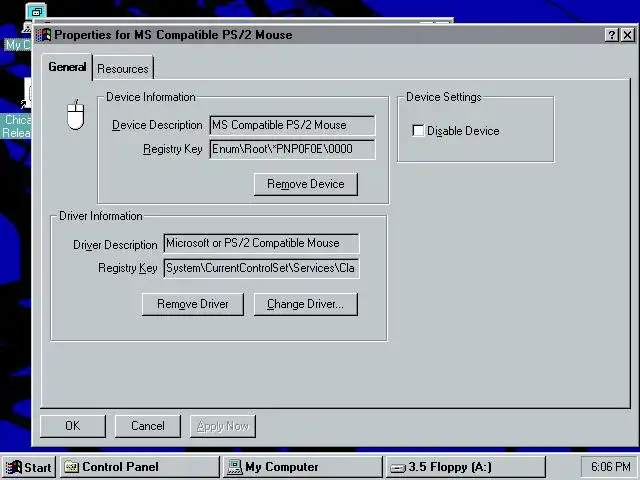Switch to the Resources tab

coord(123,69)
